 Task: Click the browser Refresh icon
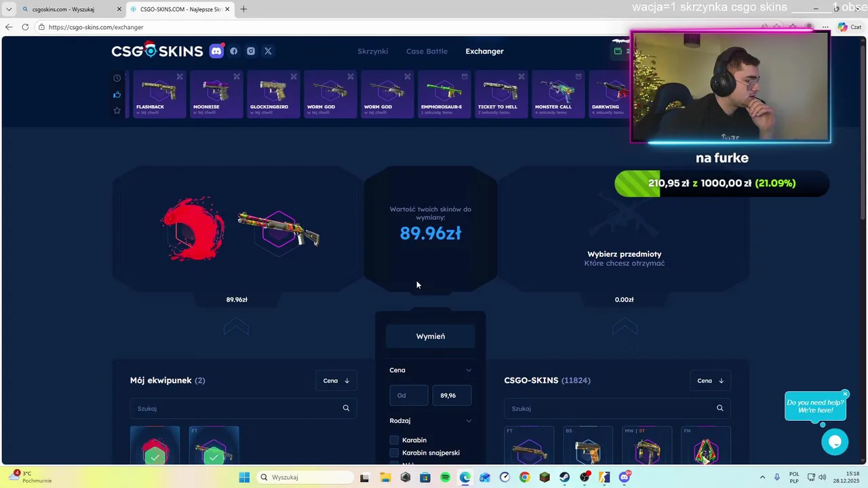coord(25,27)
